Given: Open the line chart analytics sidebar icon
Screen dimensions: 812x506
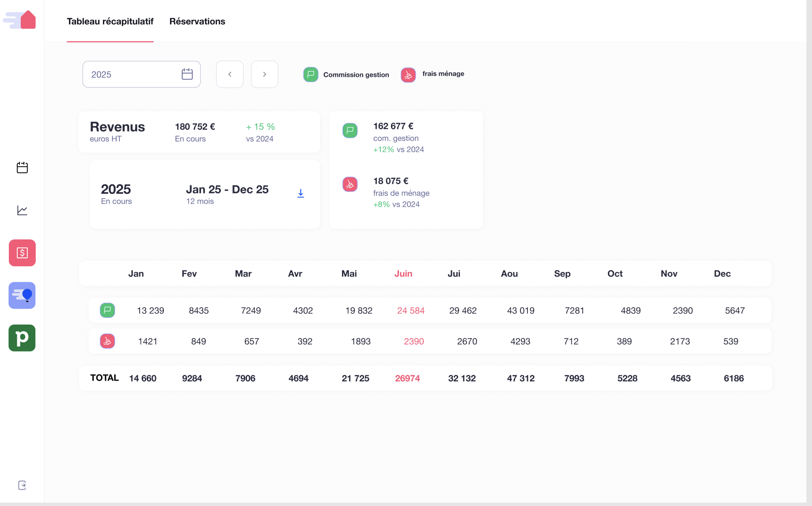Looking at the screenshot, I should tap(22, 211).
